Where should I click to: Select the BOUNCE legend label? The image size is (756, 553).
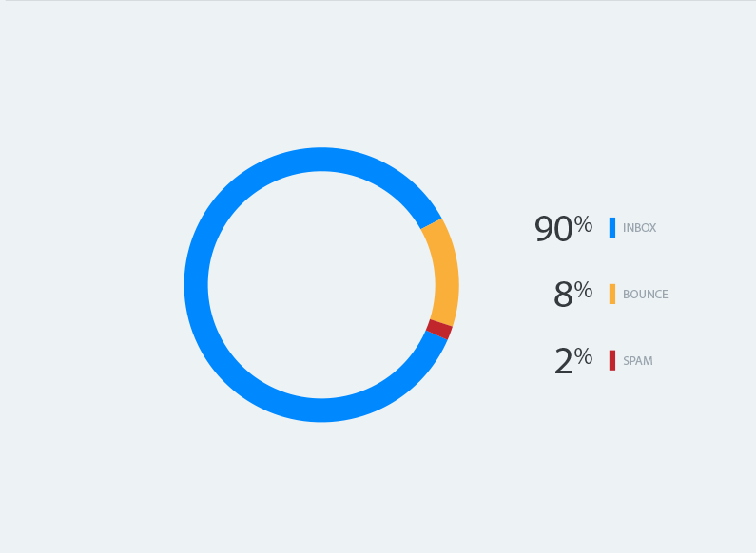[x=645, y=294]
